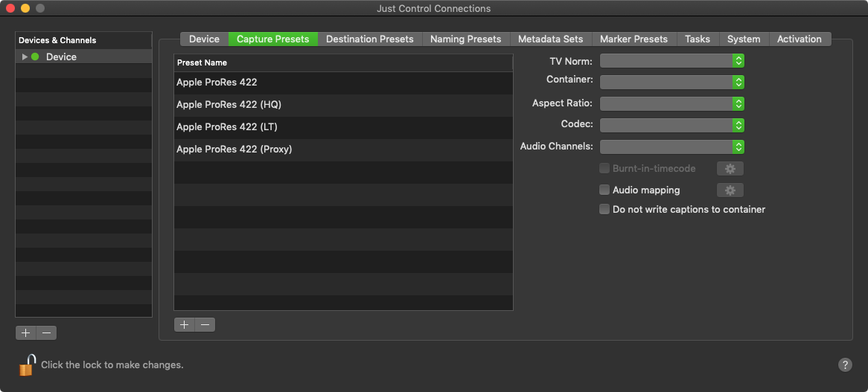Screen dimensions: 868x392
Task: Switch to Destination Presets tab
Action: (x=370, y=39)
